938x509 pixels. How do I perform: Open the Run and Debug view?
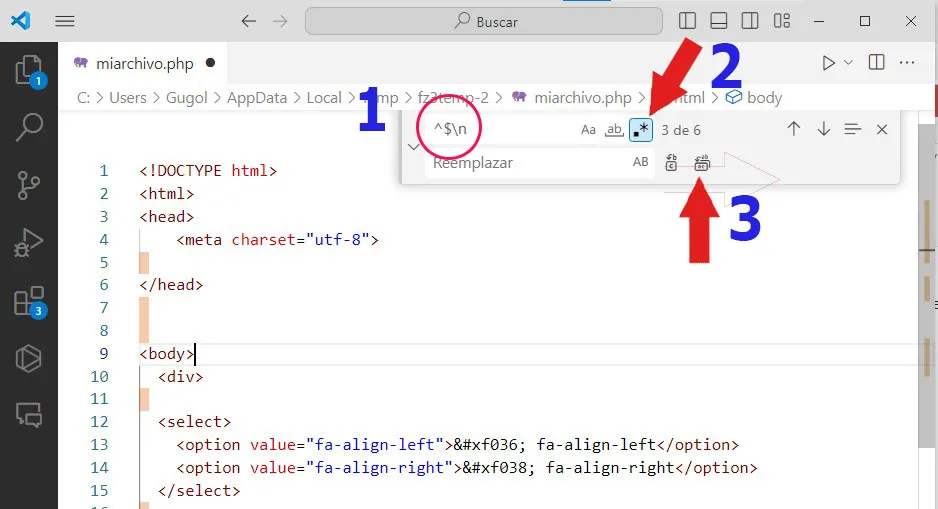click(29, 242)
